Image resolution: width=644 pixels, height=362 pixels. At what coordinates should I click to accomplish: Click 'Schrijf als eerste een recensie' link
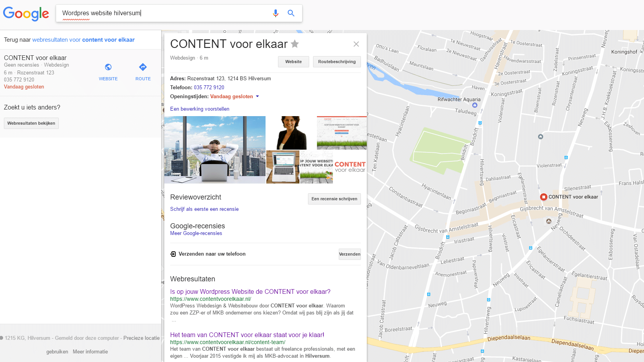pyautogui.click(x=204, y=209)
